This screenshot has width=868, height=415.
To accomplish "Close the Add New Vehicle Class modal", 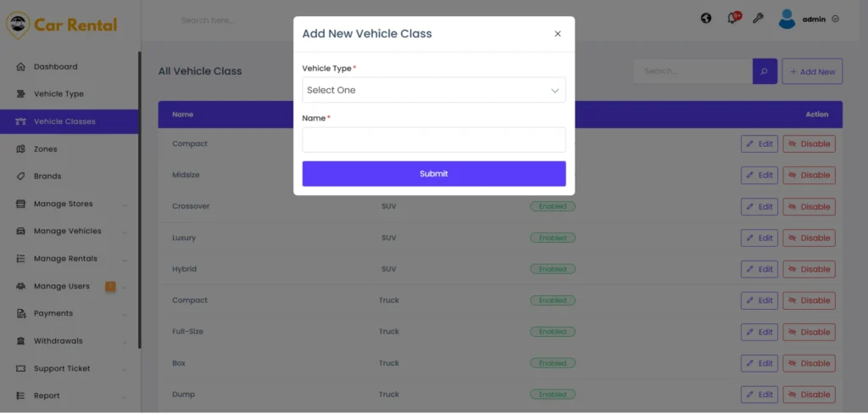I will coord(557,34).
